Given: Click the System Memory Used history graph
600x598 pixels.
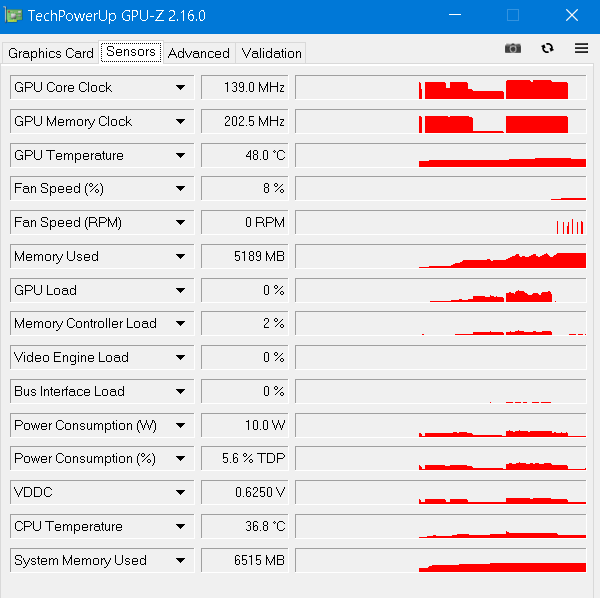Looking at the screenshot, I should (441, 561).
